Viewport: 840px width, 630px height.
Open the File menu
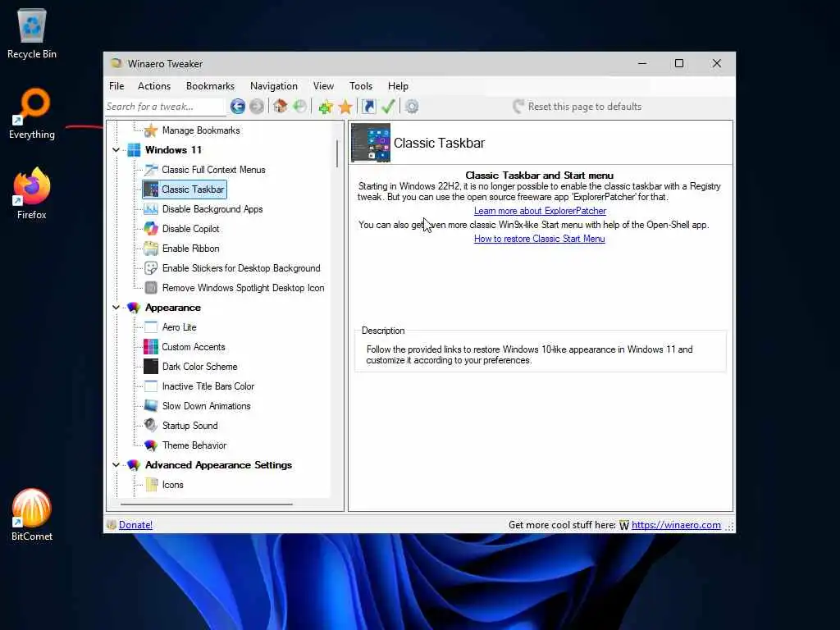tap(116, 85)
